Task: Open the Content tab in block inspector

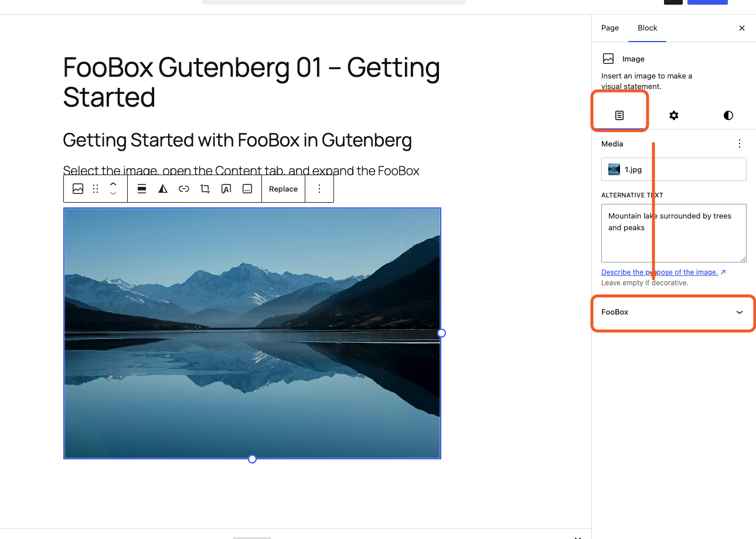Action: point(619,115)
